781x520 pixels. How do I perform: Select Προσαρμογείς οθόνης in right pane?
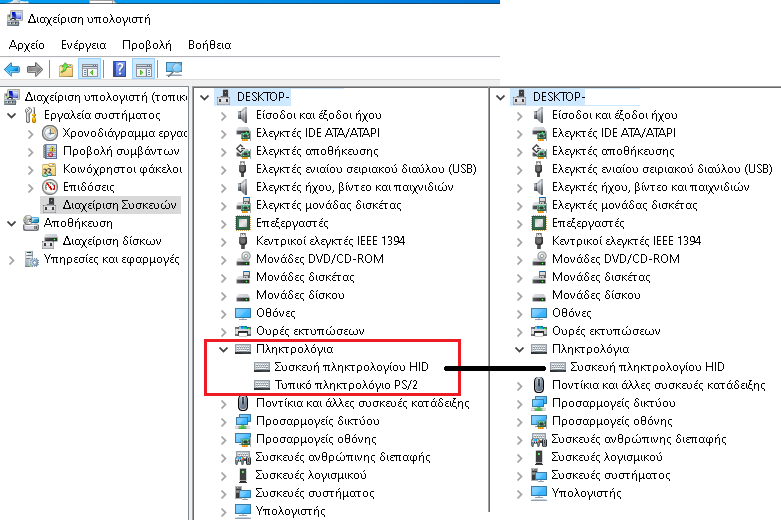pos(612,421)
